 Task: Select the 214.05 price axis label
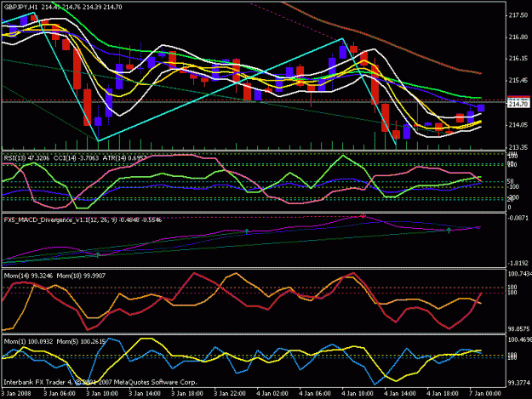click(518, 125)
